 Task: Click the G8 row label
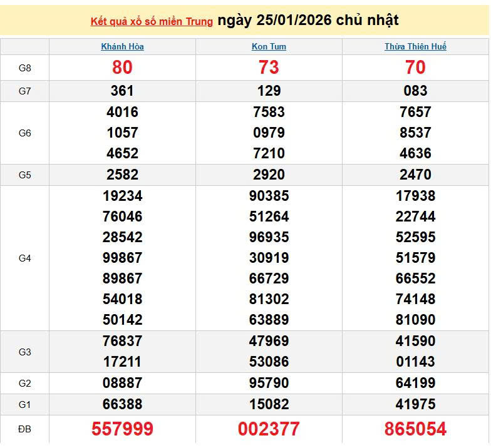pyautogui.click(x=25, y=68)
